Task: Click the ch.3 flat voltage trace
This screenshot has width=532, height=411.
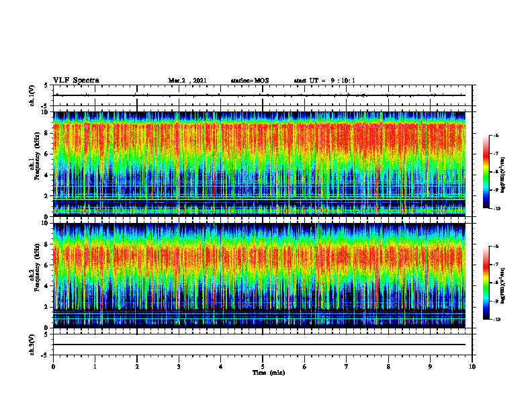Action: click(x=259, y=345)
